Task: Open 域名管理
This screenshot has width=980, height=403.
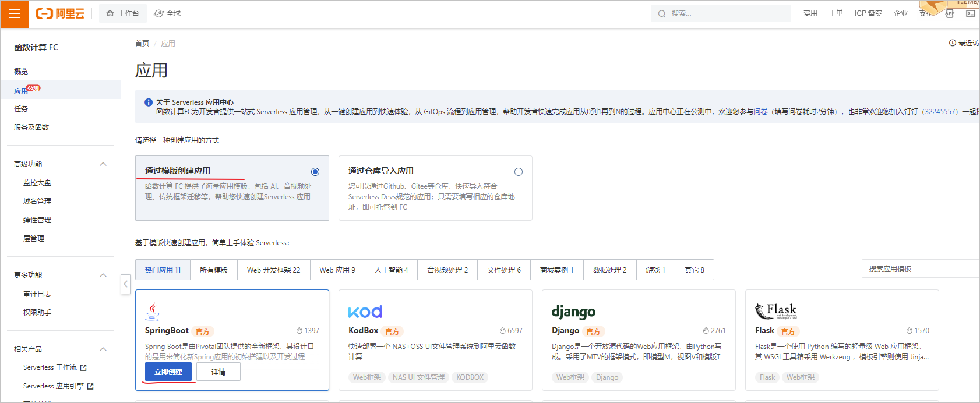Action: pos(37,201)
